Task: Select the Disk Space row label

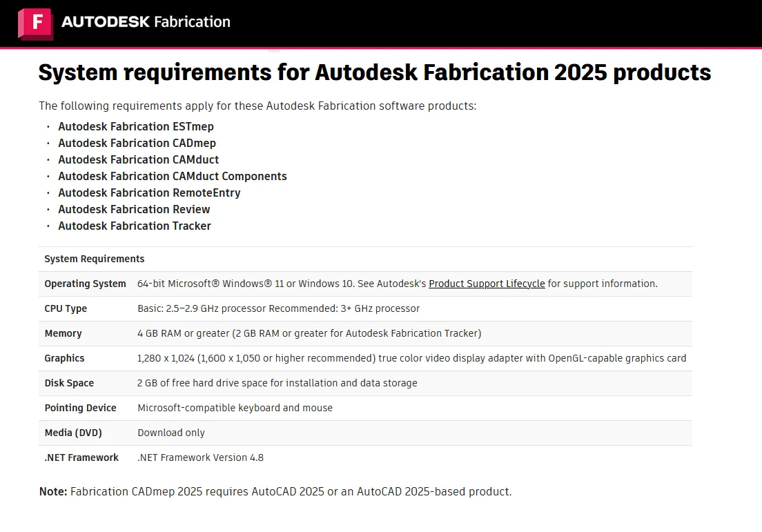Action: [x=69, y=383]
